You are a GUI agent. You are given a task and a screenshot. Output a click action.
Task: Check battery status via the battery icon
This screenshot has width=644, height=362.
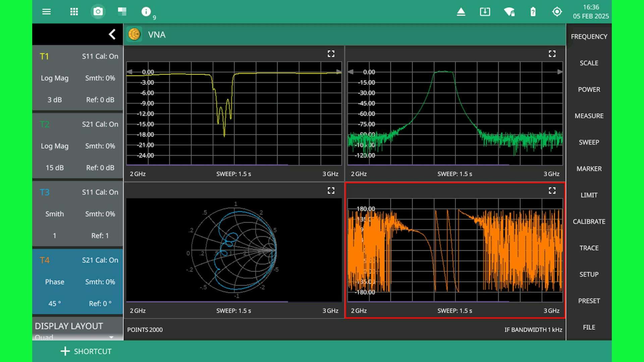click(x=533, y=11)
